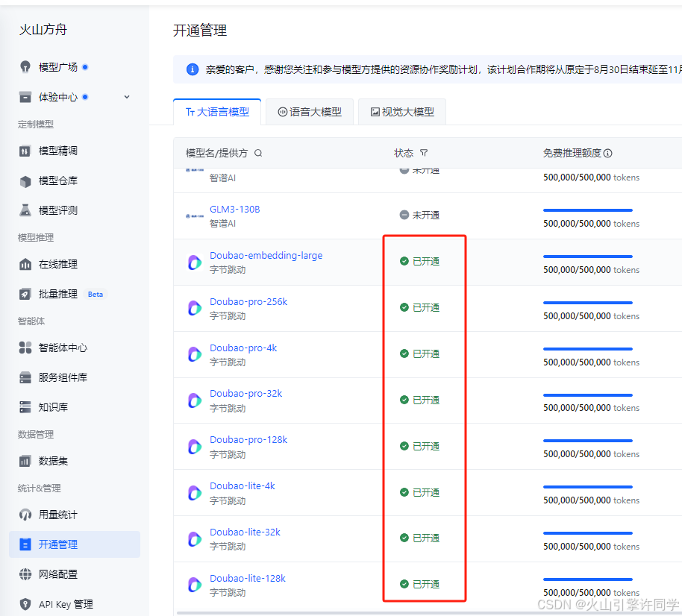Click the 智能体中心 grid icon
This screenshot has width=682, height=616.
point(25,348)
